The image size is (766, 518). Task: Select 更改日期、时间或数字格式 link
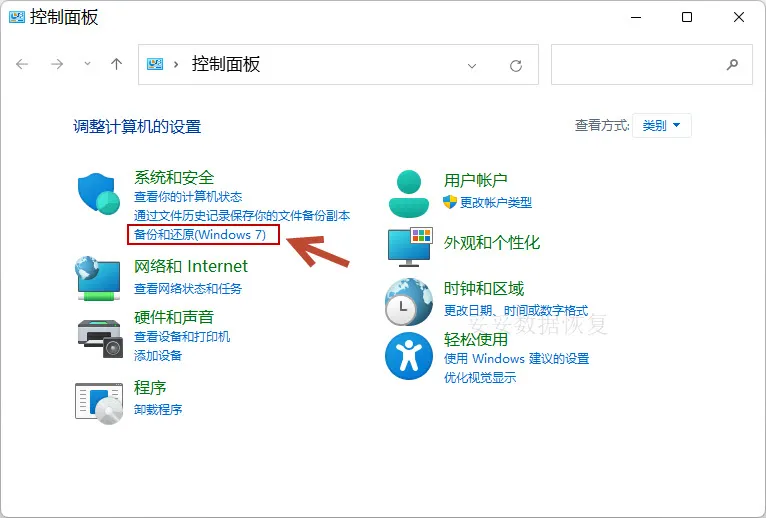pos(516,310)
